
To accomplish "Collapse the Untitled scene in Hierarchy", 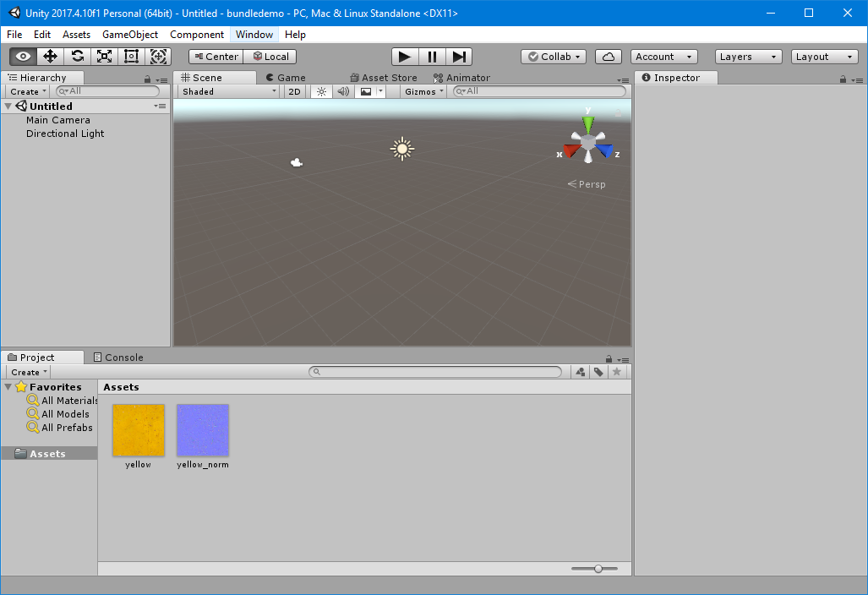I will point(8,106).
